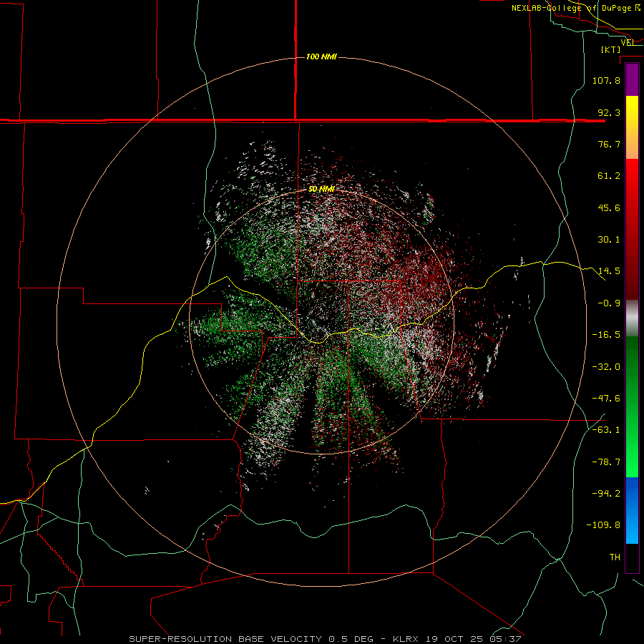Click the purple segment of the color bar

(x=632, y=79)
